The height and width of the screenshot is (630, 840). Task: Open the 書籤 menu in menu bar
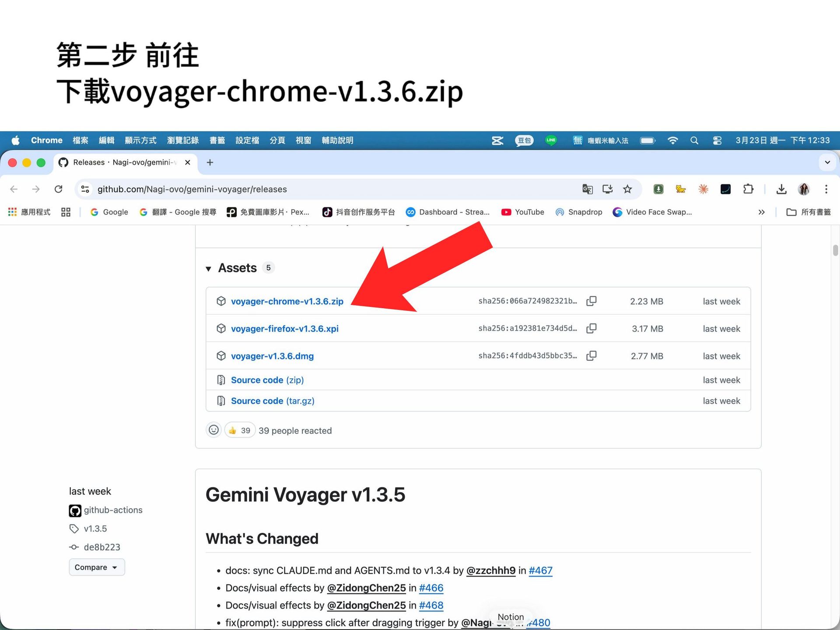217,141
